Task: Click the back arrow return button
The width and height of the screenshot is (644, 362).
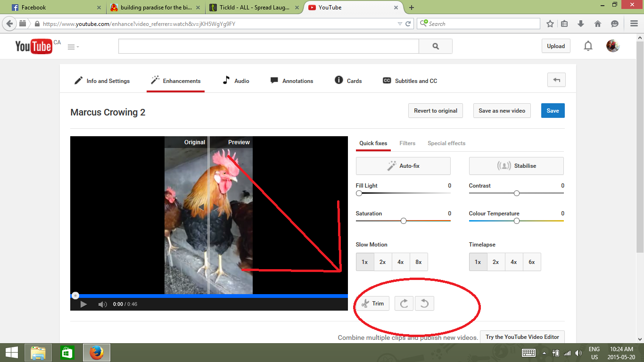Action: point(556,80)
